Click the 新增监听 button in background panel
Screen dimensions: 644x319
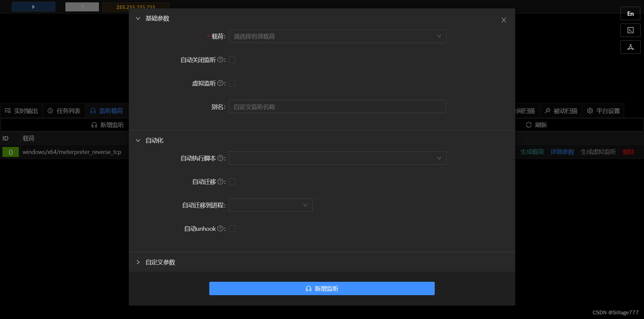click(x=108, y=125)
